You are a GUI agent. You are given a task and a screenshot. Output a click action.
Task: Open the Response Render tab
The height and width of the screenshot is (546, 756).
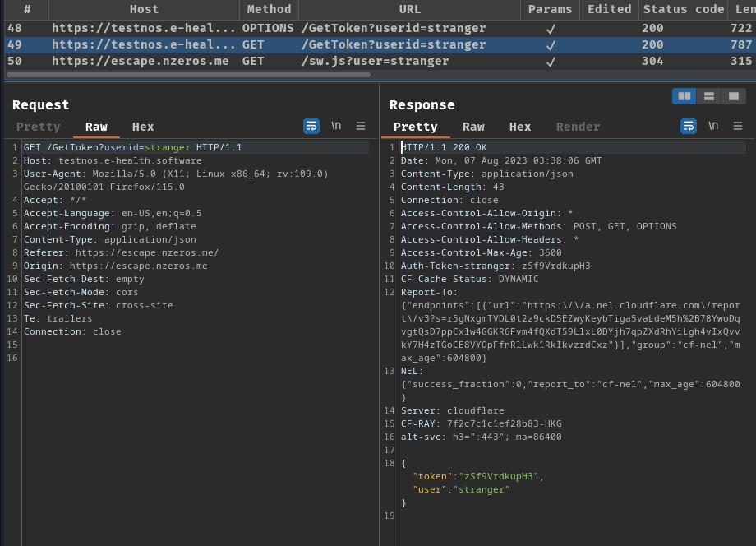(x=578, y=127)
